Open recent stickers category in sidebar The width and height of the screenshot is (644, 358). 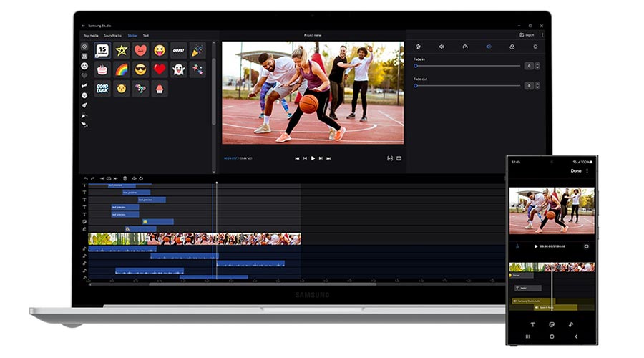(84, 47)
